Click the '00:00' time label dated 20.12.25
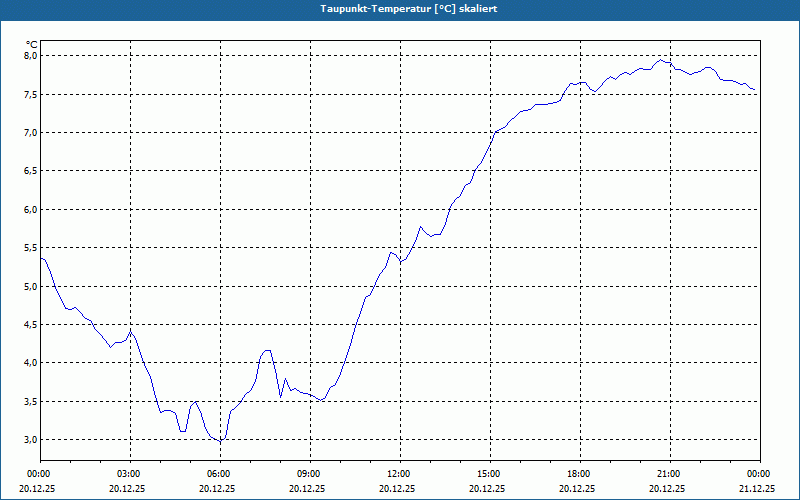This screenshot has width=800, height=500. tap(38, 474)
